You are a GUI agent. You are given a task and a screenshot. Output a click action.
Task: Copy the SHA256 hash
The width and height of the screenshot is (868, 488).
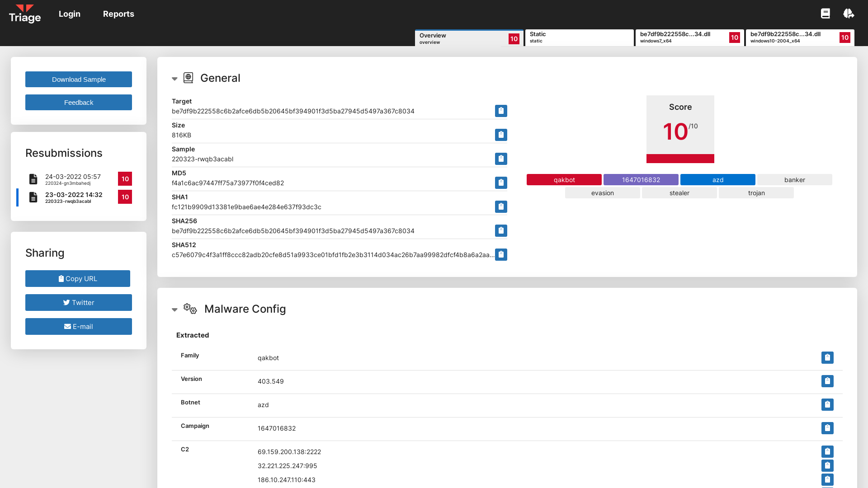coord(501,231)
